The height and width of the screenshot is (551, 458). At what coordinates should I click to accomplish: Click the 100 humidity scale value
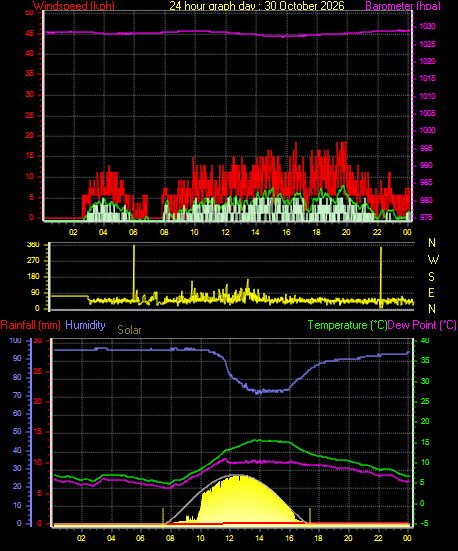tap(15, 341)
